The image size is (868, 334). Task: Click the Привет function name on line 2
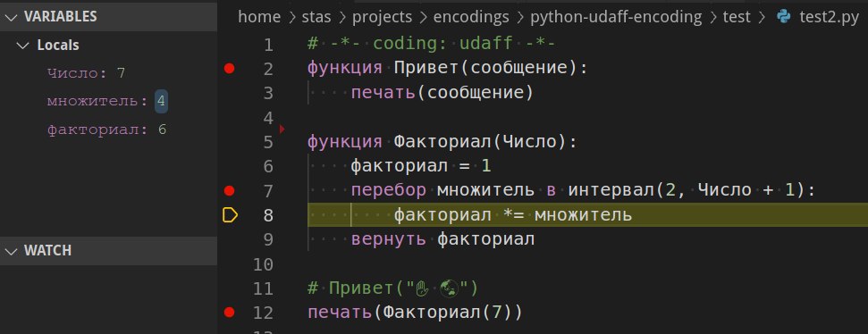tap(426, 69)
